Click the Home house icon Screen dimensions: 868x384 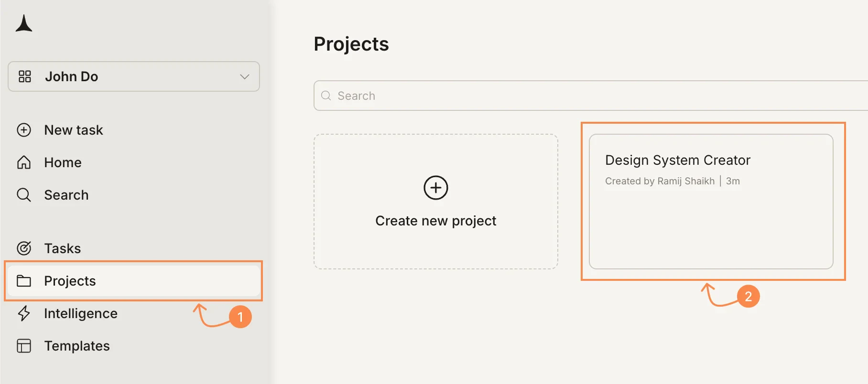(x=24, y=162)
